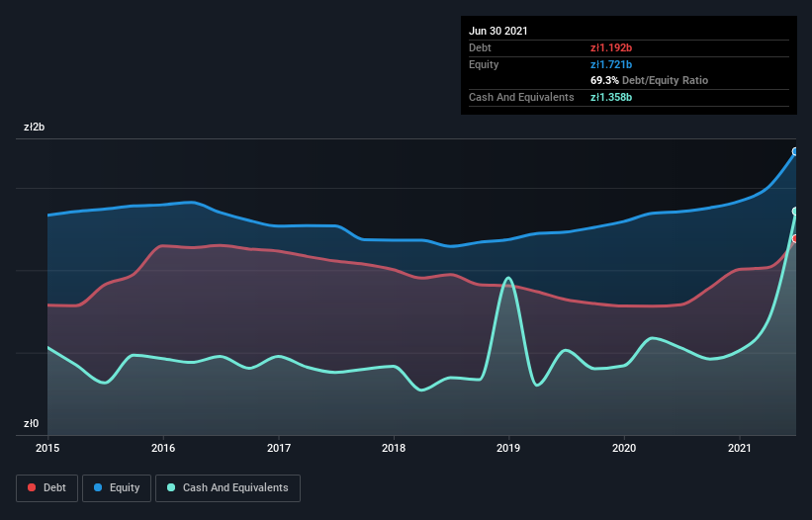Click the 2015 x-axis label
The image size is (812, 520).
coord(47,448)
